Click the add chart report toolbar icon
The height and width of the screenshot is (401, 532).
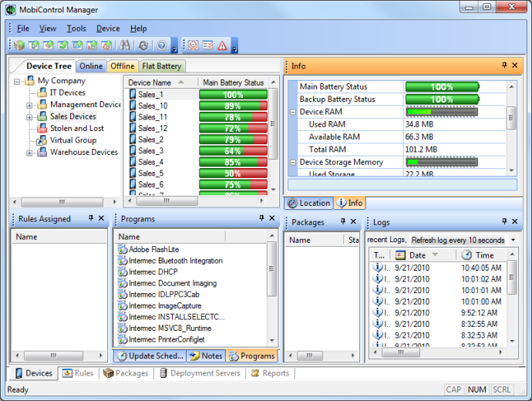click(x=93, y=45)
